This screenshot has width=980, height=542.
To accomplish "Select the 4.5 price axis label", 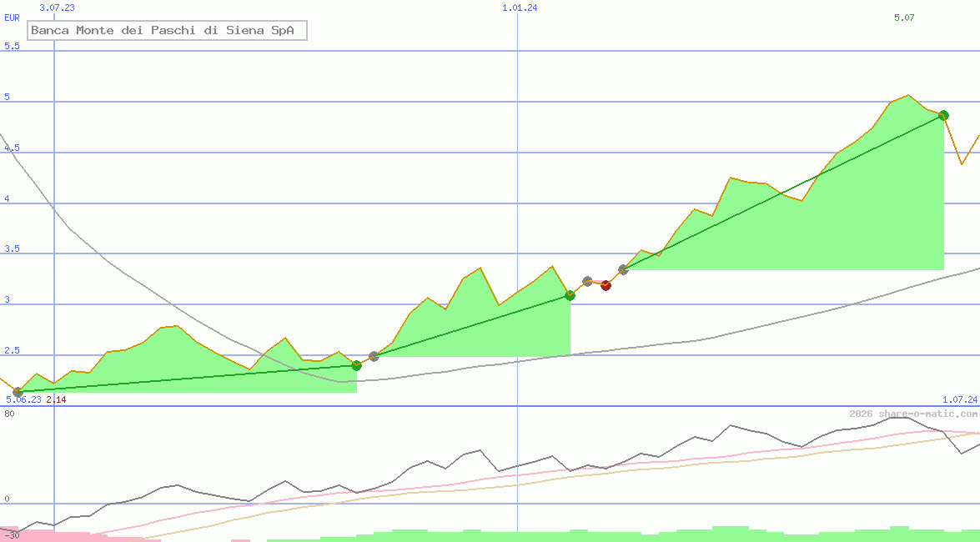I will [x=12, y=148].
